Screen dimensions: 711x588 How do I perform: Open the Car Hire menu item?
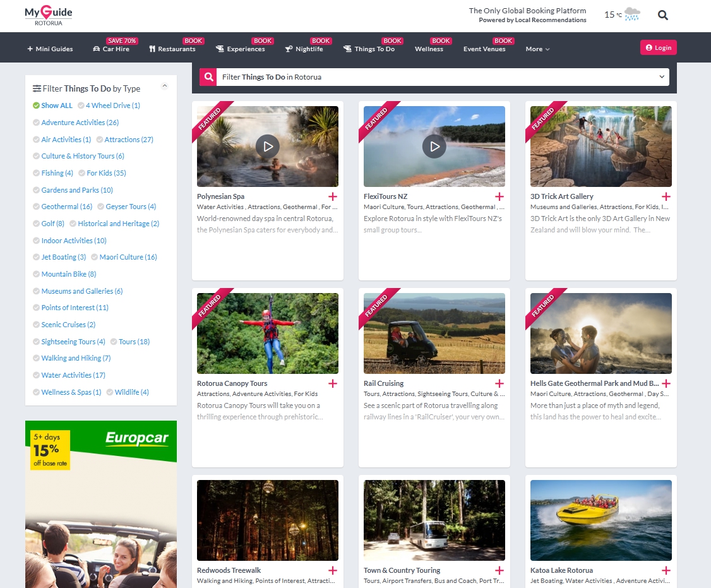(111, 49)
